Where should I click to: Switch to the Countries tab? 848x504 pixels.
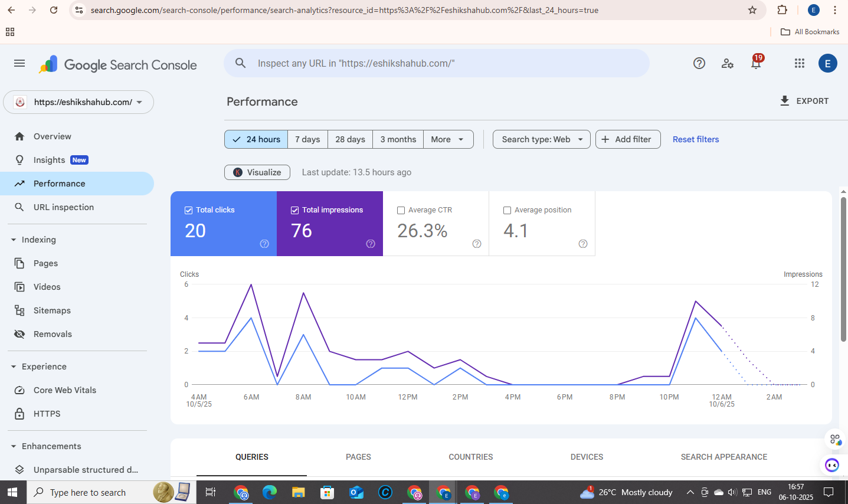click(470, 457)
